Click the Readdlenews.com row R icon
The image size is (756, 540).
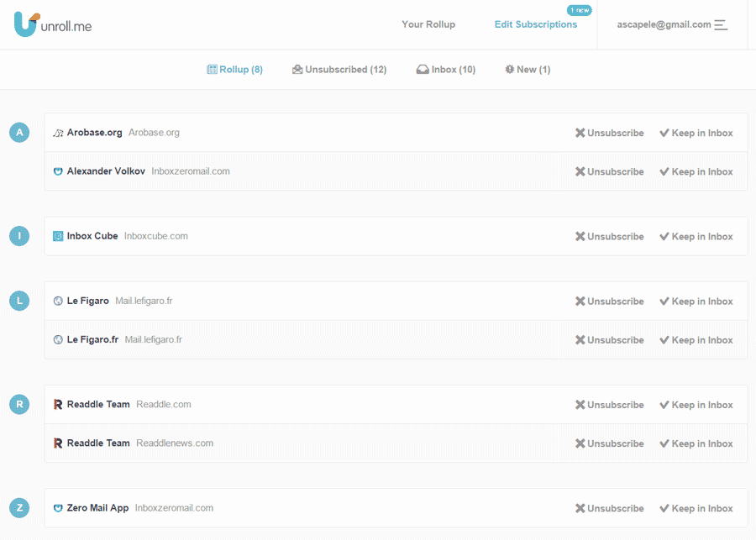[58, 443]
